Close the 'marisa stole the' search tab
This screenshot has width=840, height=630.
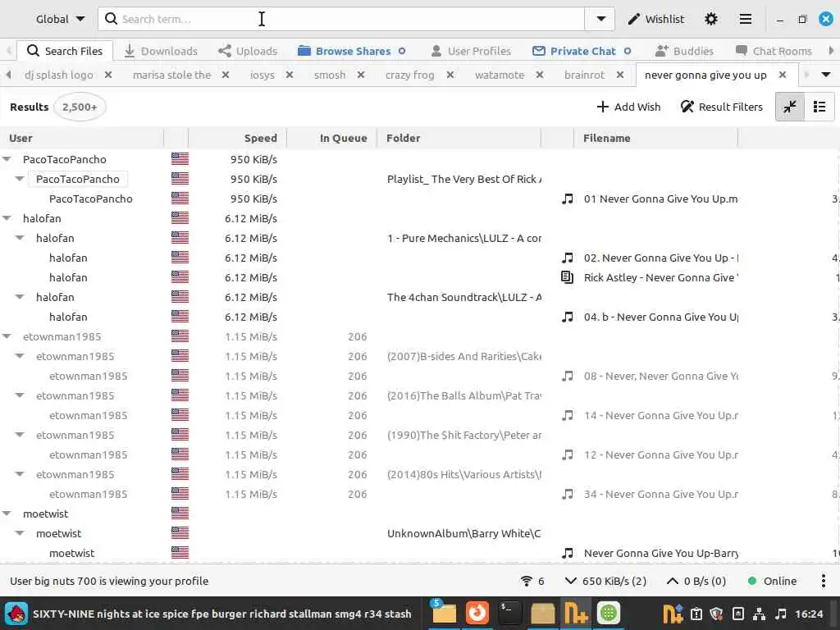pyautogui.click(x=226, y=75)
